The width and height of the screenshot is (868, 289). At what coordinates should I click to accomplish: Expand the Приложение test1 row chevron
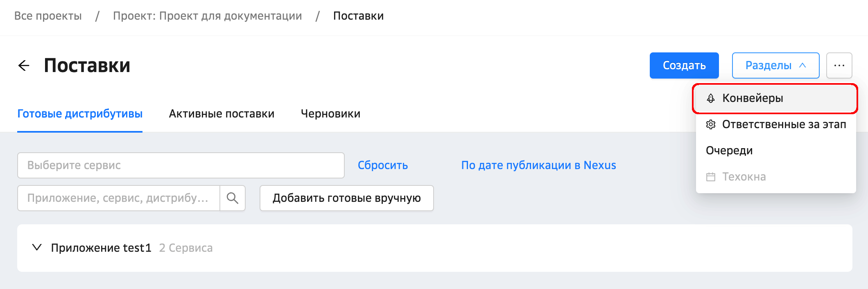coord(37,248)
